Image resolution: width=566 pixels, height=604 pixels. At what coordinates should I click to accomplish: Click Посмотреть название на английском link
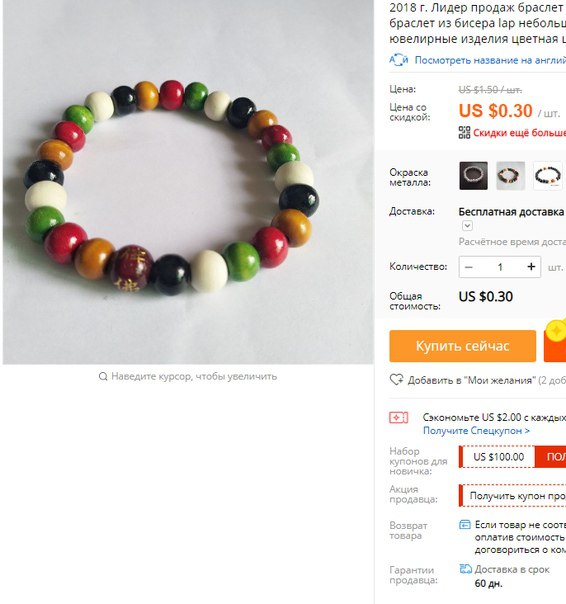click(490, 60)
